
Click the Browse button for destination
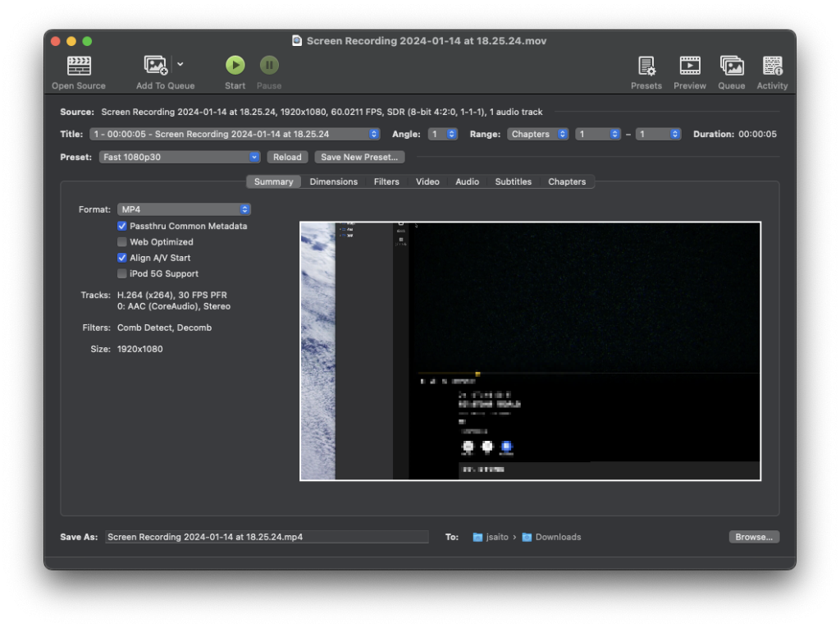click(x=753, y=537)
